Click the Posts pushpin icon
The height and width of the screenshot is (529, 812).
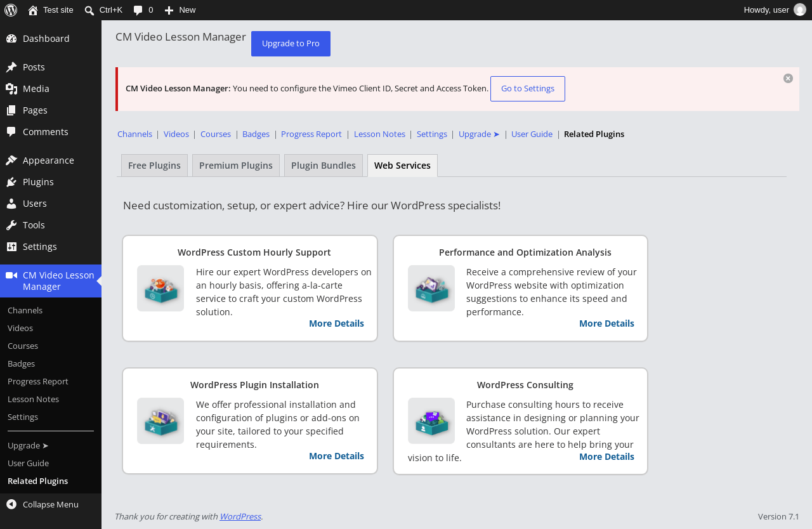click(11, 67)
